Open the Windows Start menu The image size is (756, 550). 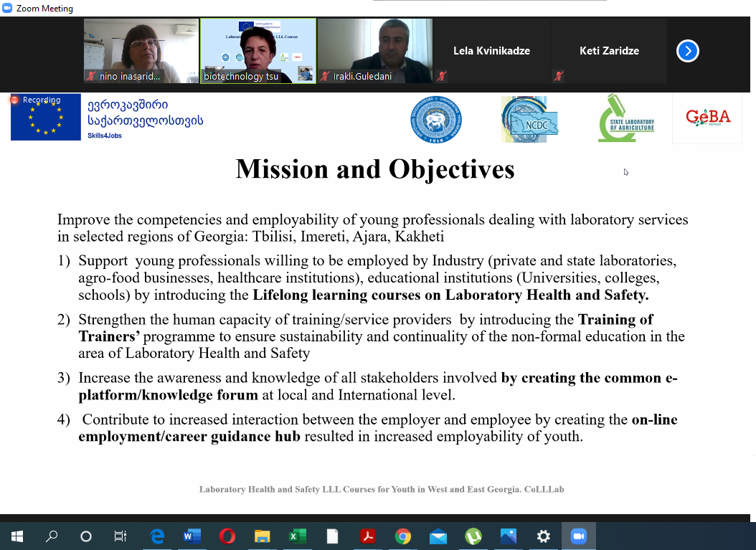pyautogui.click(x=17, y=536)
